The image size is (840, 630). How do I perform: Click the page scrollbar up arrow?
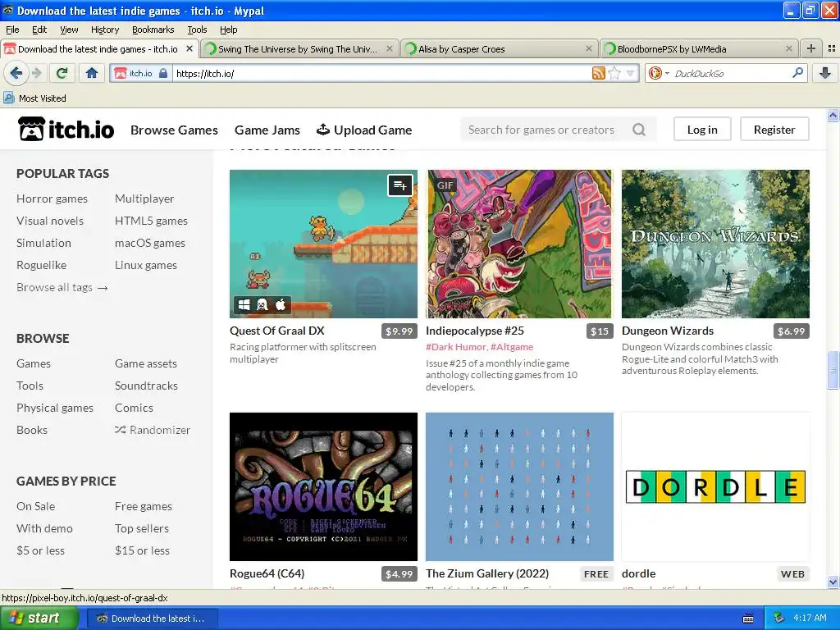(833, 115)
